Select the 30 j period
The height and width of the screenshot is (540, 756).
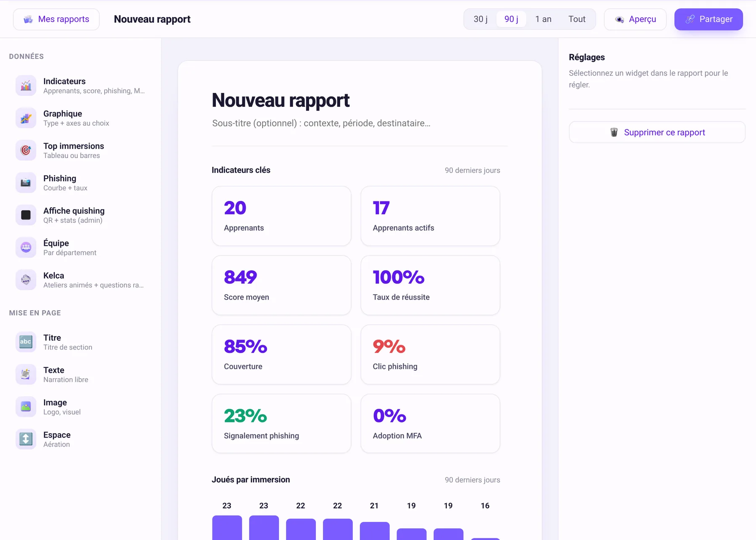(x=480, y=19)
